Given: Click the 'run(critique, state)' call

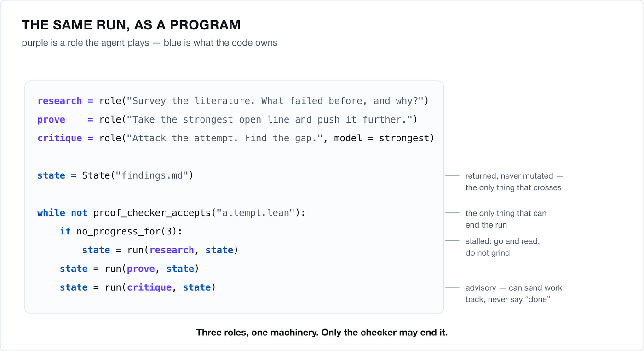Looking at the screenshot, I should point(161,287).
